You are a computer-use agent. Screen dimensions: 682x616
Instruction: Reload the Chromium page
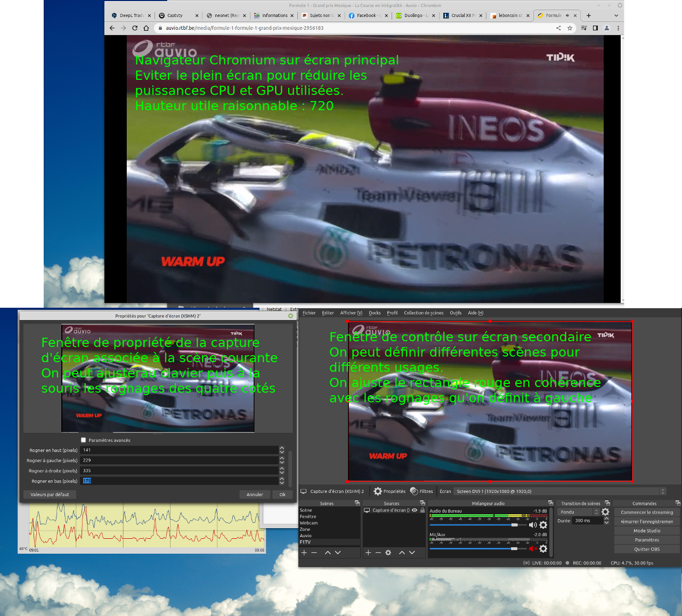(x=135, y=28)
